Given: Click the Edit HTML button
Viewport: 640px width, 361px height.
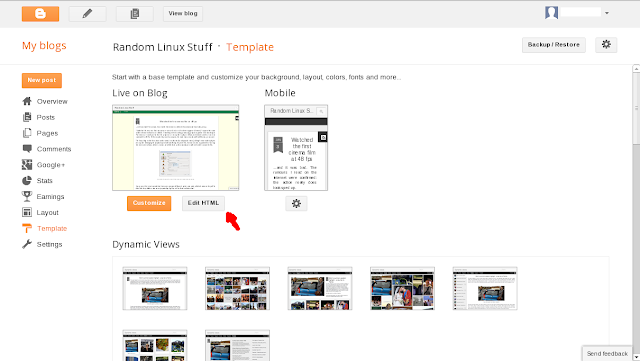Looking at the screenshot, I should [x=203, y=203].
